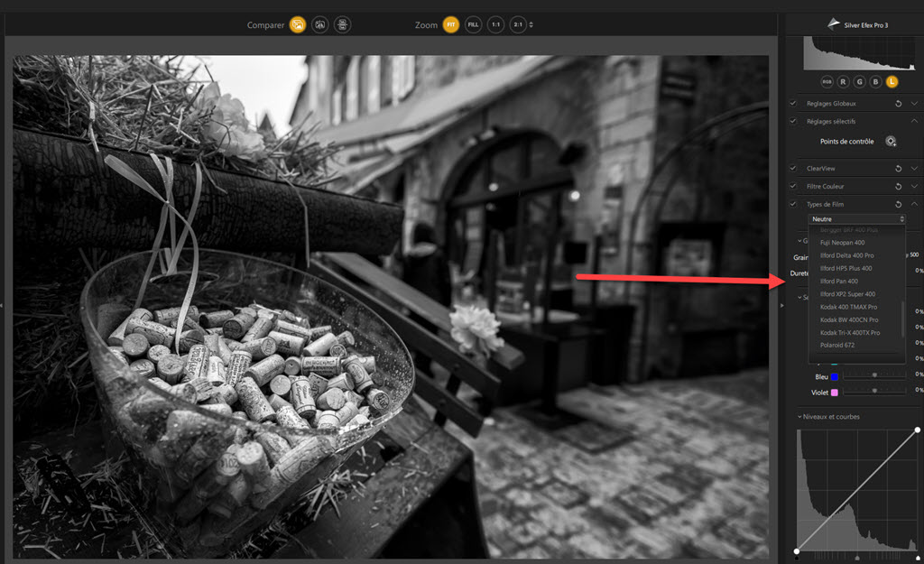924x564 pixels.
Task: Click the top-right curve endpoint
Action: (918, 430)
